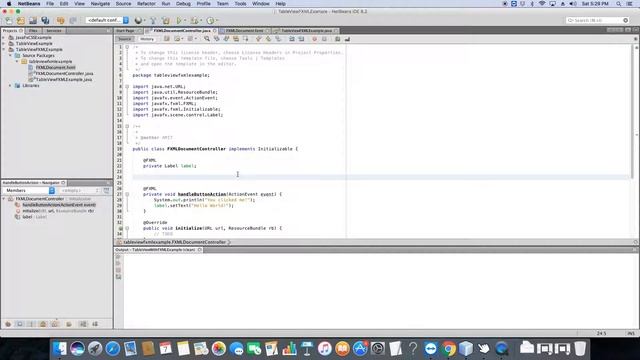The height and width of the screenshot is (360, 640).
Task: Open Finder from the Dock
Action: point(60,349)
